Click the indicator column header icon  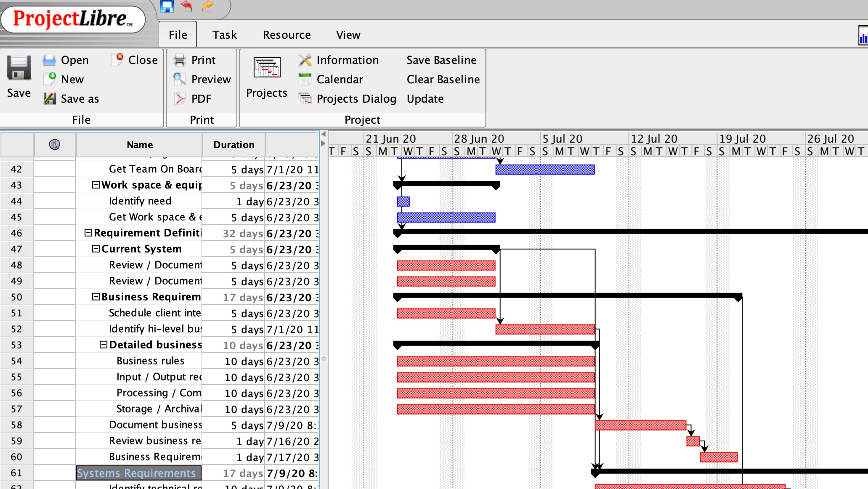(x=55, y=144)
